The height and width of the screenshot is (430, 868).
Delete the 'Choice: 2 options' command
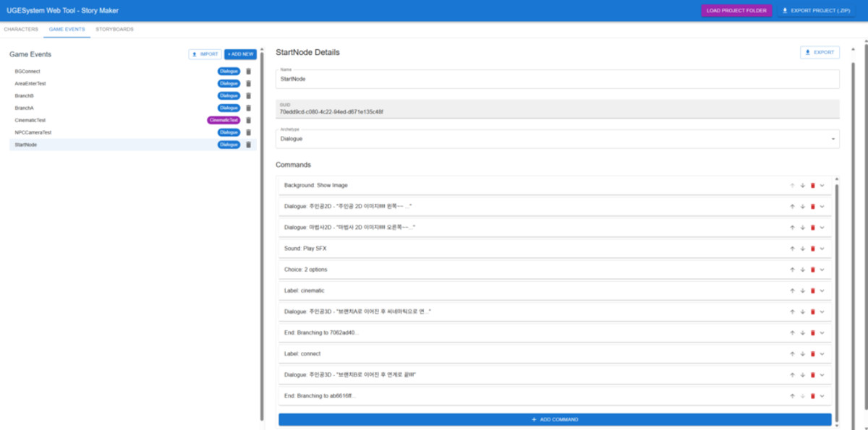click(x=814, y=269)
